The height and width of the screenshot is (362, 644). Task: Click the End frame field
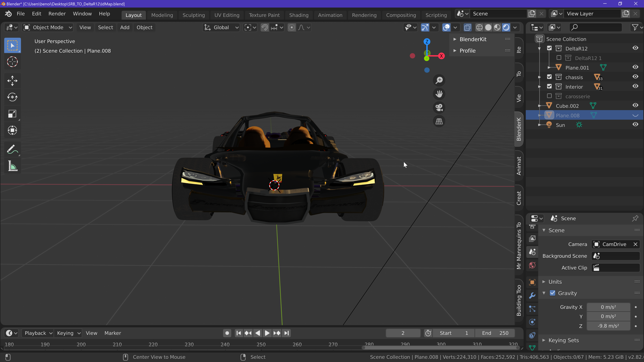[495, 333]
